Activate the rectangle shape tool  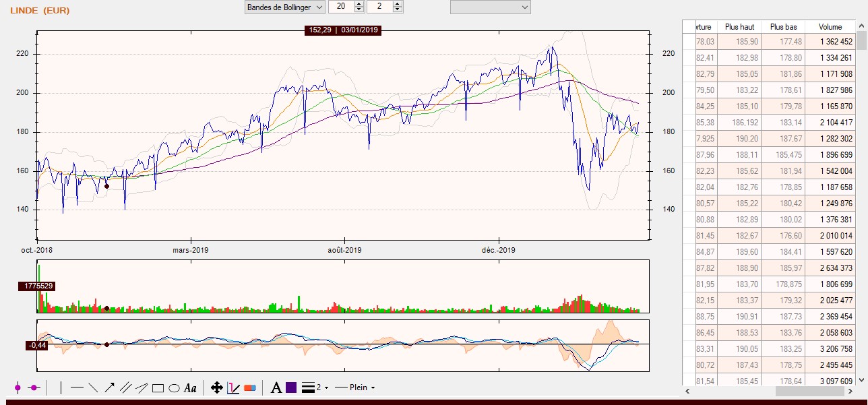pyautogui.click(x=158, y=387)
